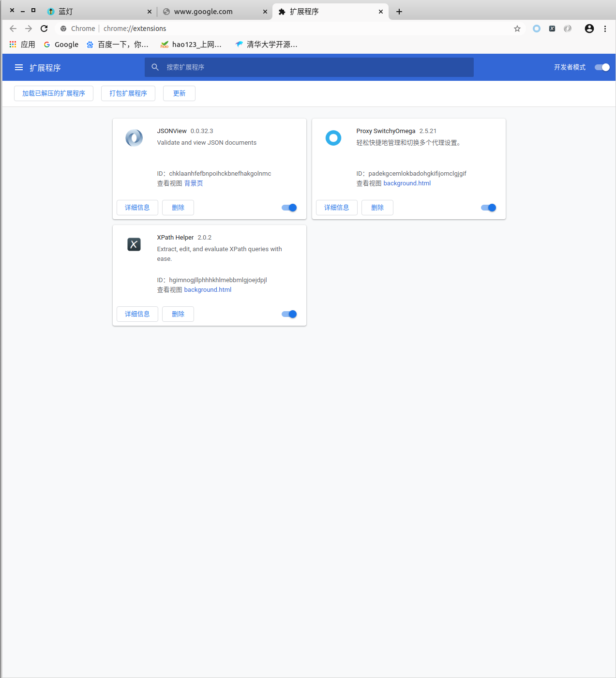Image resolution: width=616 pixels, height=678 pixels.
Task: Open the 百度一下 bookmark
Action: point(118,45)
